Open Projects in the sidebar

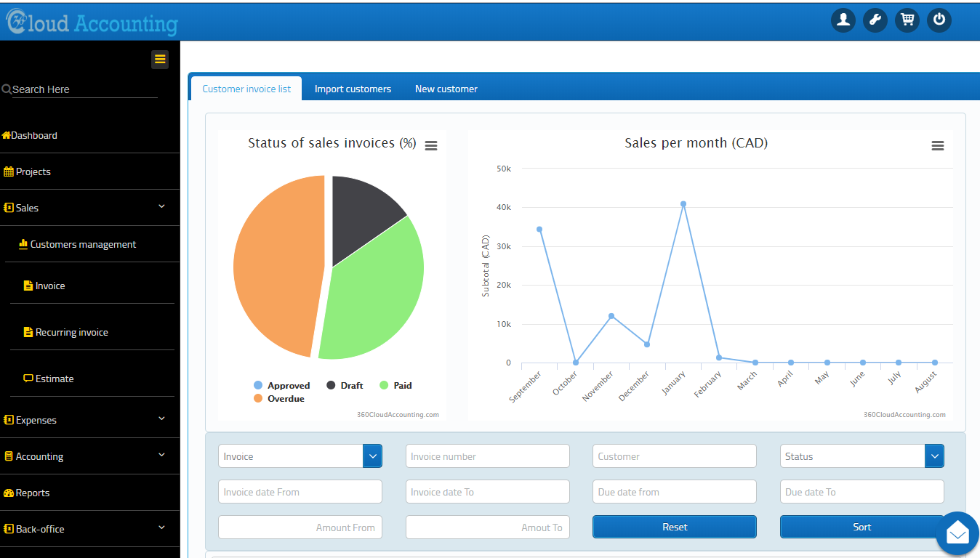click(x=28, y=171)
